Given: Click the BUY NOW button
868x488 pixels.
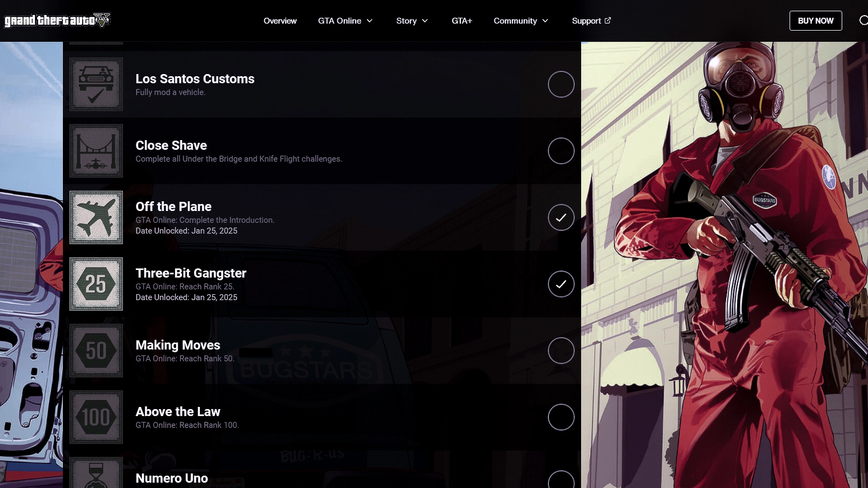Looking at the screenshot, I should [816, 20].
